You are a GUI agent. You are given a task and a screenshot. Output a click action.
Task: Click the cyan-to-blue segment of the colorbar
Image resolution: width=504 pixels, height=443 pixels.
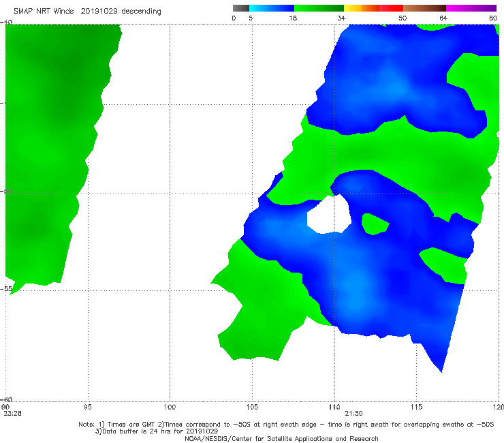272,8
